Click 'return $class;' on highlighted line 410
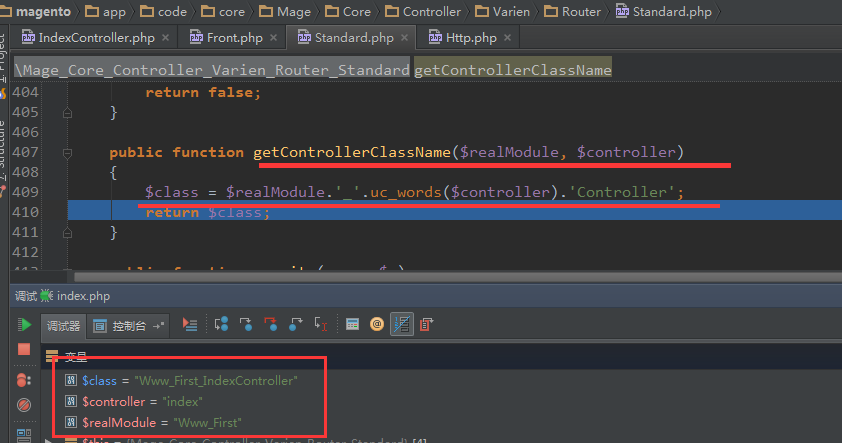Image resolution: width=842 pixels, height=443 pixels. [207, 213]
